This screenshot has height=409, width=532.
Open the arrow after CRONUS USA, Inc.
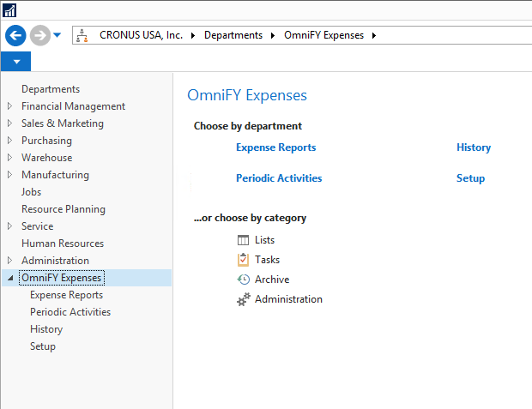tap(193, 35)
